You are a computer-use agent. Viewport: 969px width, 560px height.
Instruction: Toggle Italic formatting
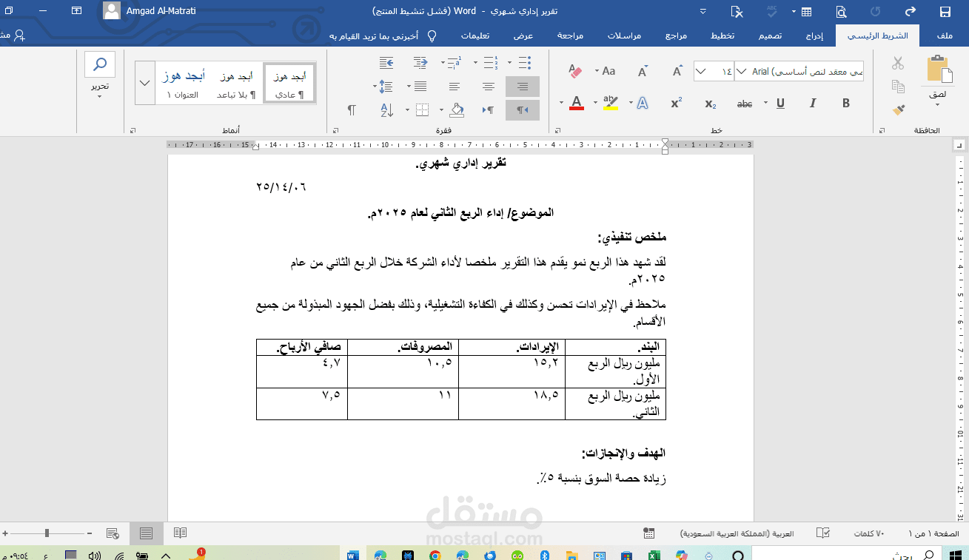click(812, 104)
